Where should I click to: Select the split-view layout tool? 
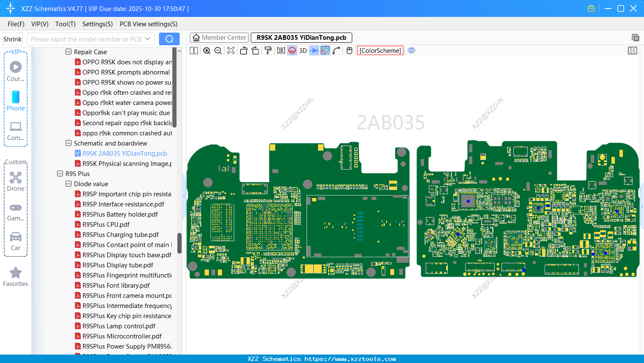(193, 50)
